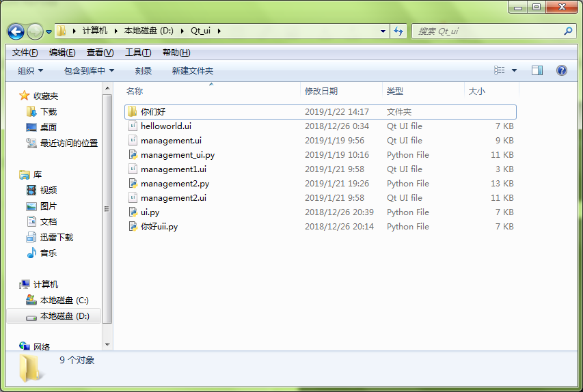Sort by 名称 column header
This screenshot has width=583, height=392.
click(x=134, y=91)
